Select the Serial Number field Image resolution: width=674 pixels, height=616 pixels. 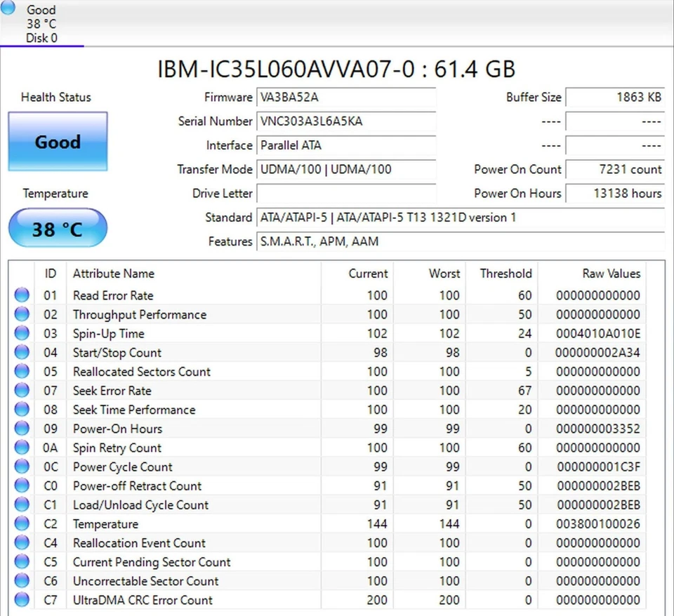[346, 121]
